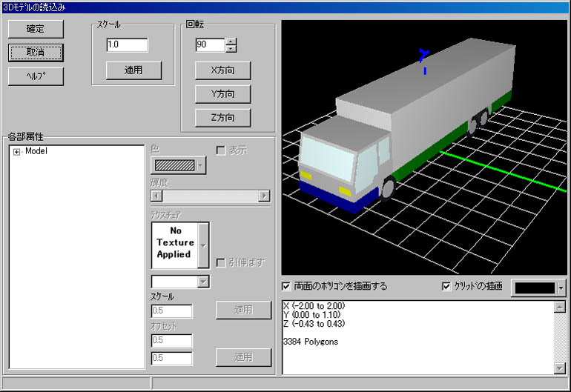
Task: Click the 輝度 slider left arrow
Action: 156,196
